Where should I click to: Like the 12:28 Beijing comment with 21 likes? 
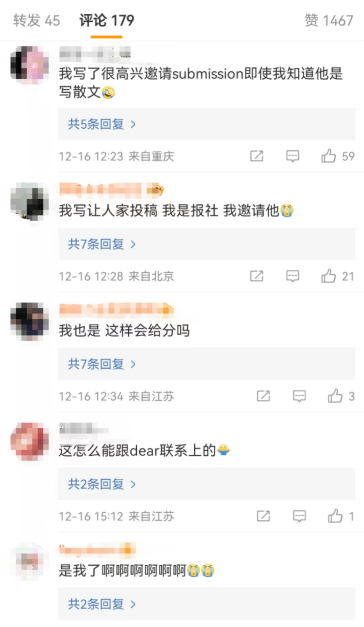point(329,276)
